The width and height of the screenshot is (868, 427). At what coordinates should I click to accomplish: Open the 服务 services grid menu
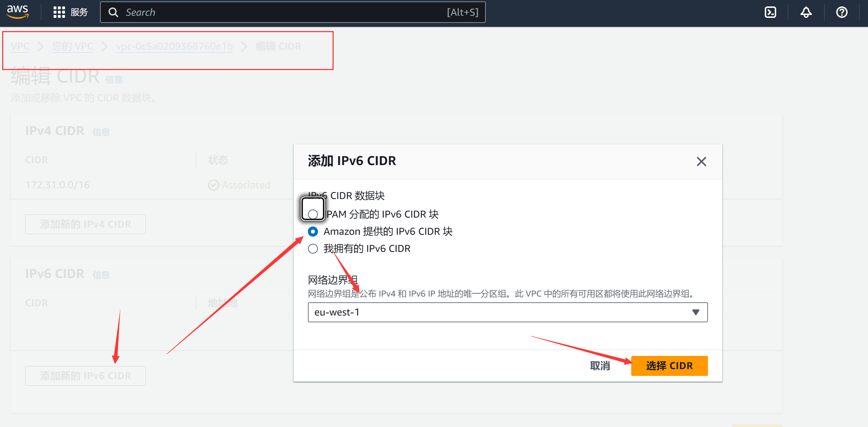[x=70, y=12]
